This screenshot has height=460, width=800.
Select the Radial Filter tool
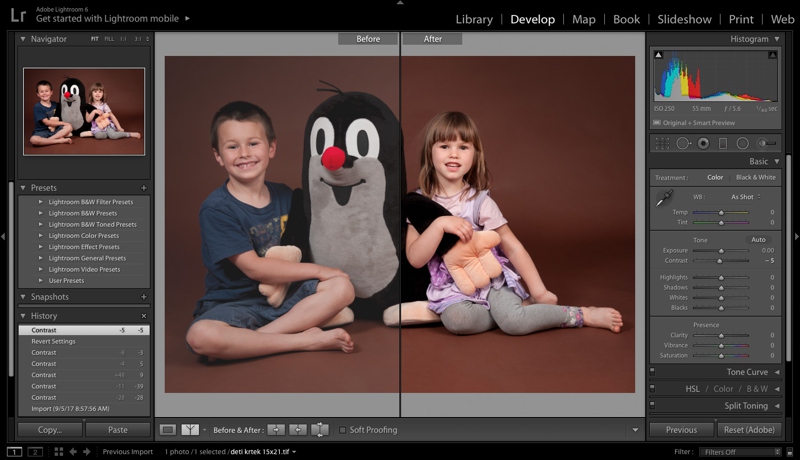(742, 144)
